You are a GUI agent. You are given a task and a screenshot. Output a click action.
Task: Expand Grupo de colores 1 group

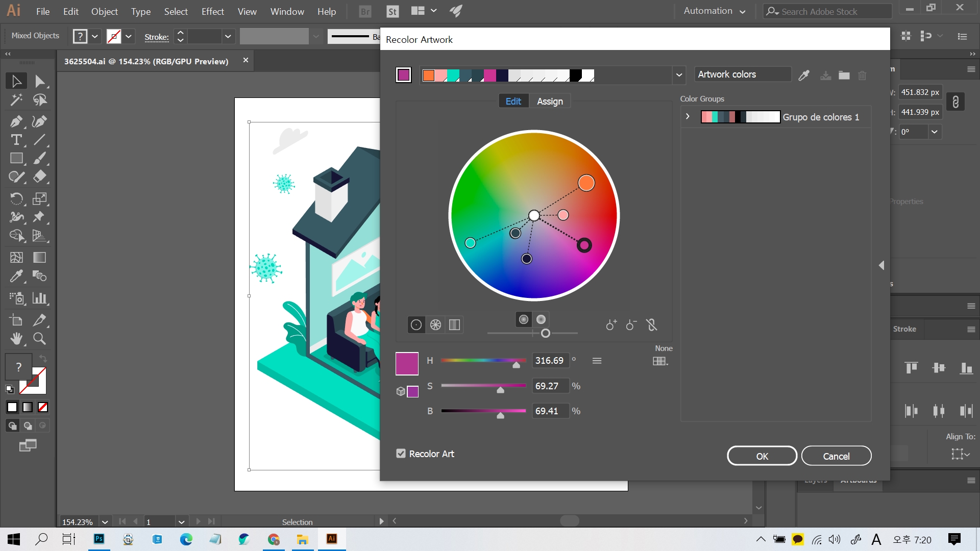[688, 117]
